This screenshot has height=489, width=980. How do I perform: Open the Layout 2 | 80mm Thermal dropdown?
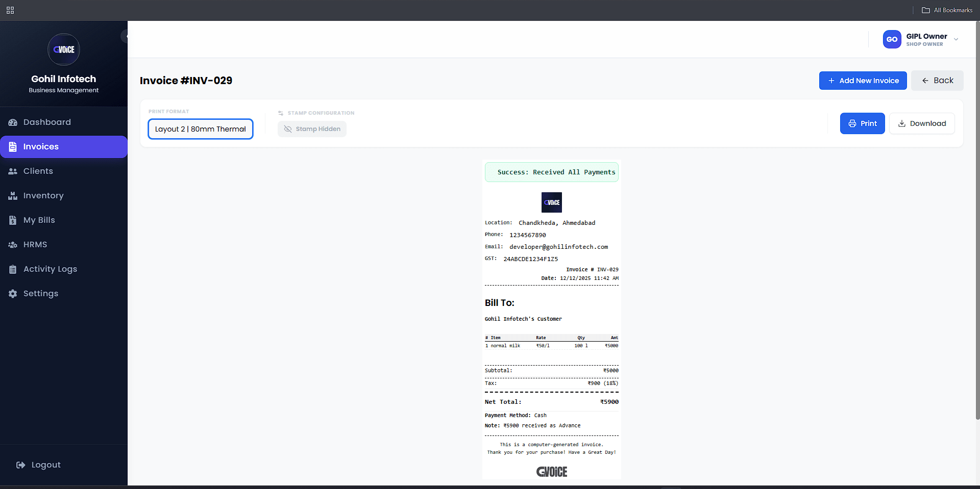[201, 129]
